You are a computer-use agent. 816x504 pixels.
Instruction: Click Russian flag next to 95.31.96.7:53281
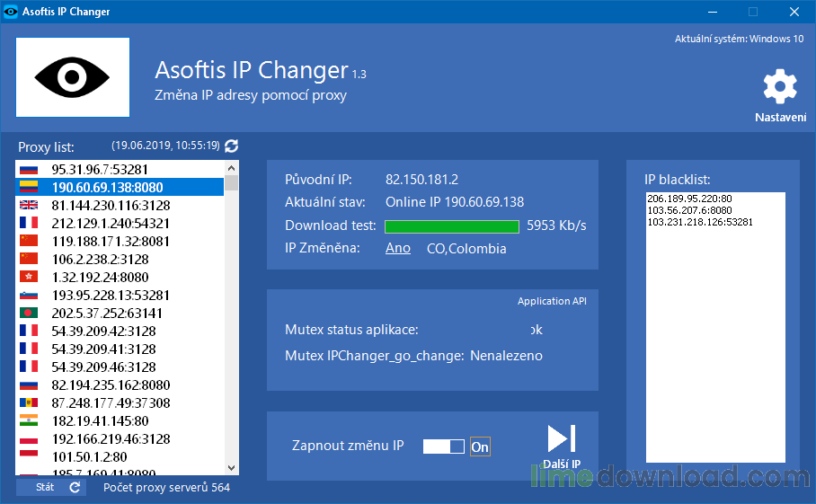point(29,169)
